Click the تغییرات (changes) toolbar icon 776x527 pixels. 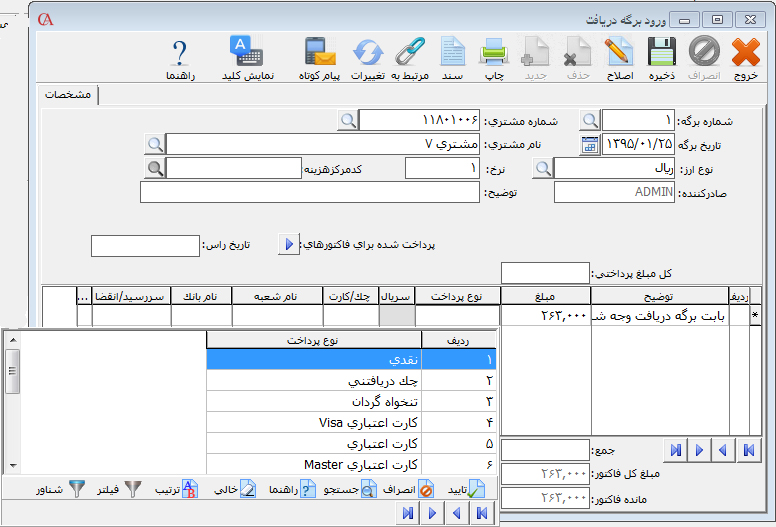click(368, 56)
